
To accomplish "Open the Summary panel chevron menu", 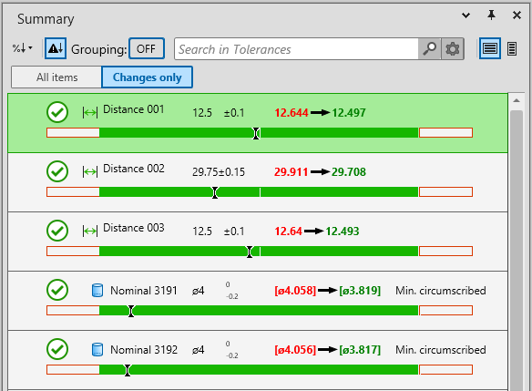I will coord(466,15).
